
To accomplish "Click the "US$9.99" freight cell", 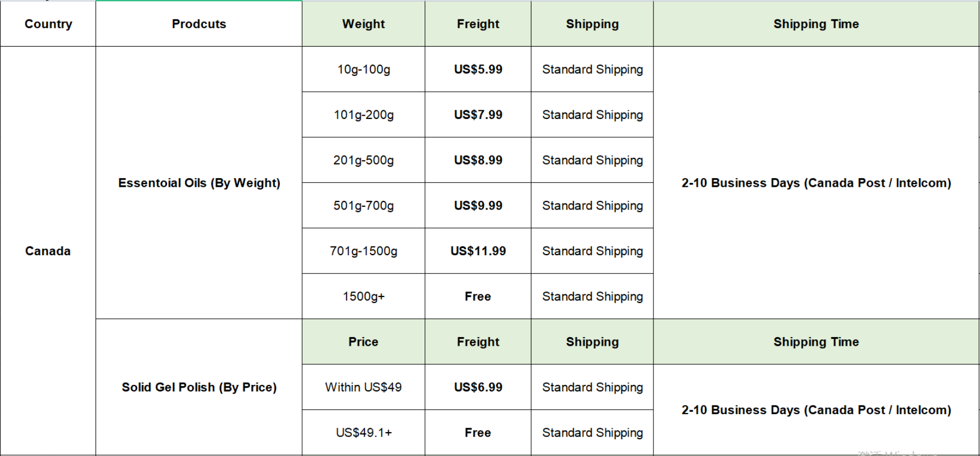I will [x=478, y=206].
